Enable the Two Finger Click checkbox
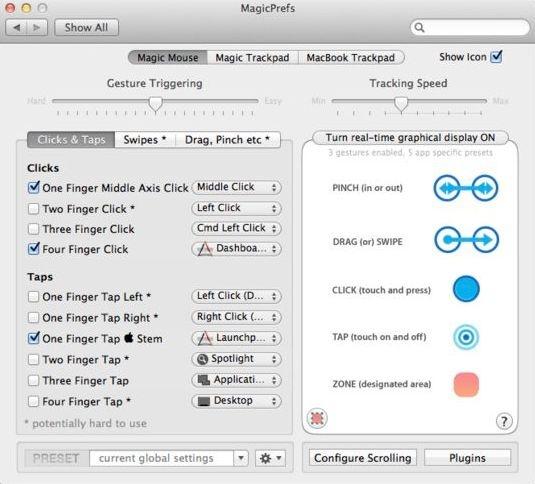The height and width of the screenshot is (484, 535). tap(33, 208)
